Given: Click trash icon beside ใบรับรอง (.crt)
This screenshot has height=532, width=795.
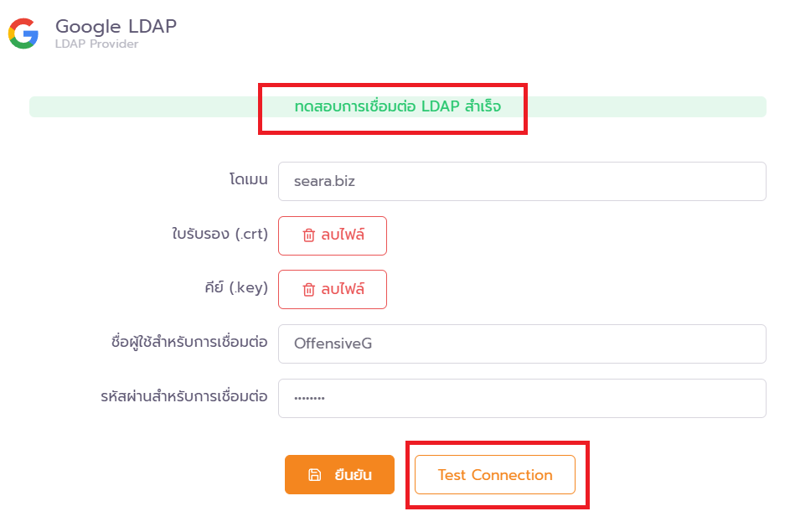Looking at the screenshot, I should pos(308,235).
